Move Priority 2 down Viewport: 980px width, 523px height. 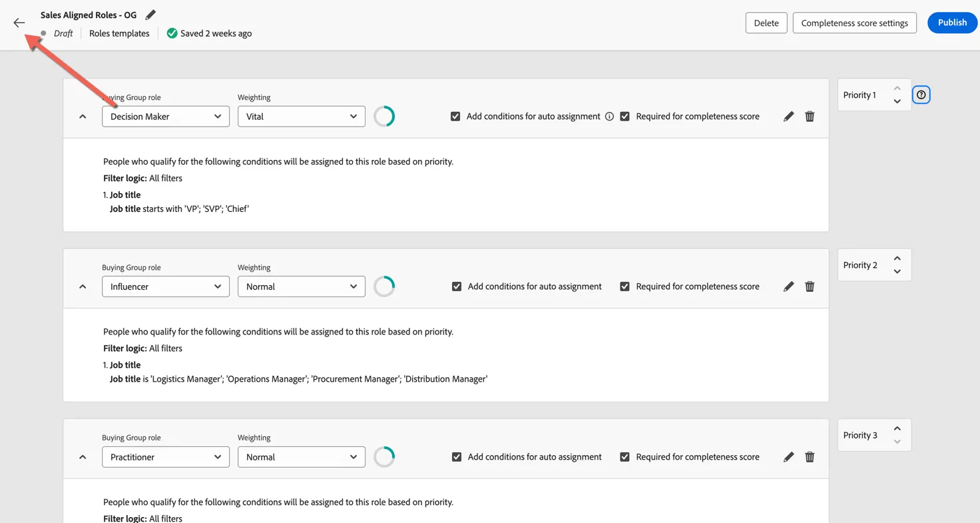click(897, 272)
